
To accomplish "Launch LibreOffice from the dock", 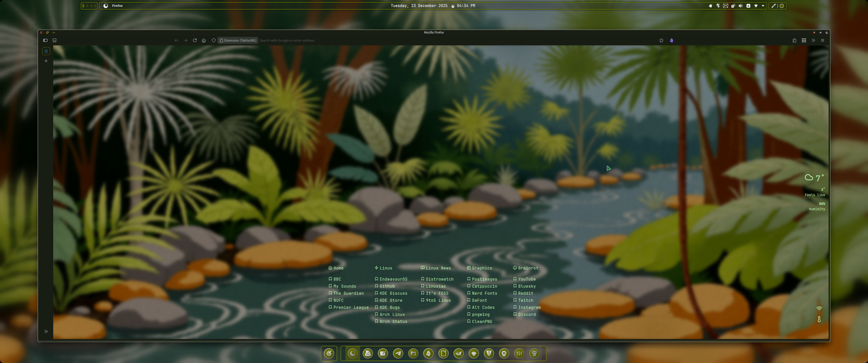I will (x=444, y=353).
